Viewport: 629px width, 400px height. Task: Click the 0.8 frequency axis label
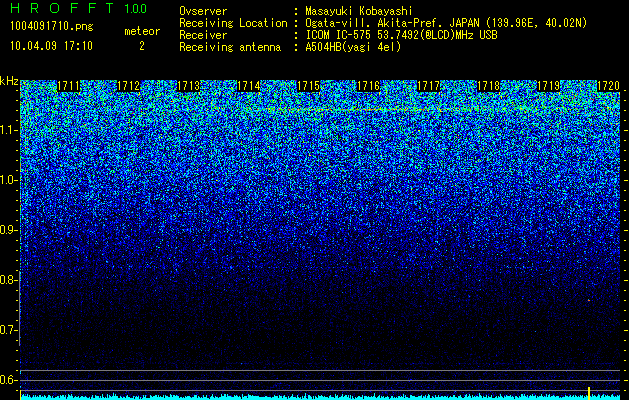[9, 280]
